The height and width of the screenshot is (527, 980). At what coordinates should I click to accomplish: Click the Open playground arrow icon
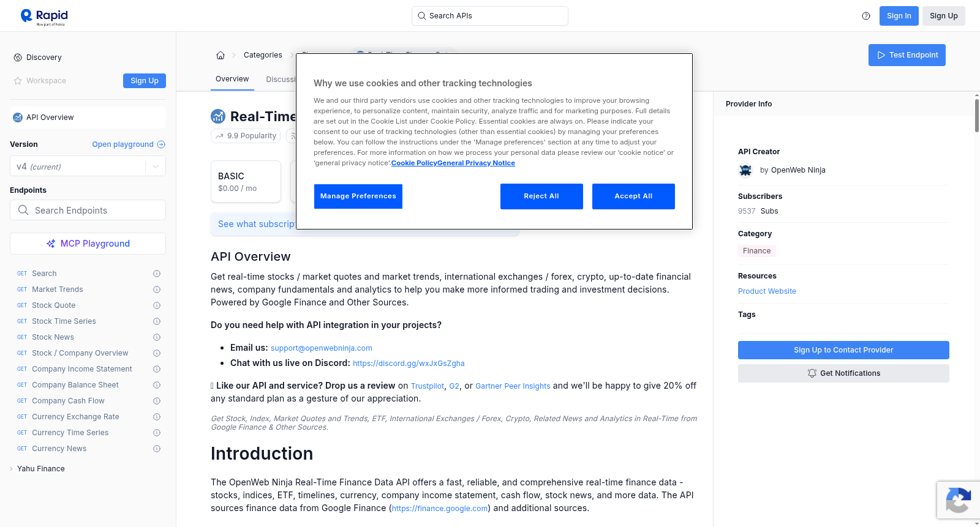click(161, 144)
